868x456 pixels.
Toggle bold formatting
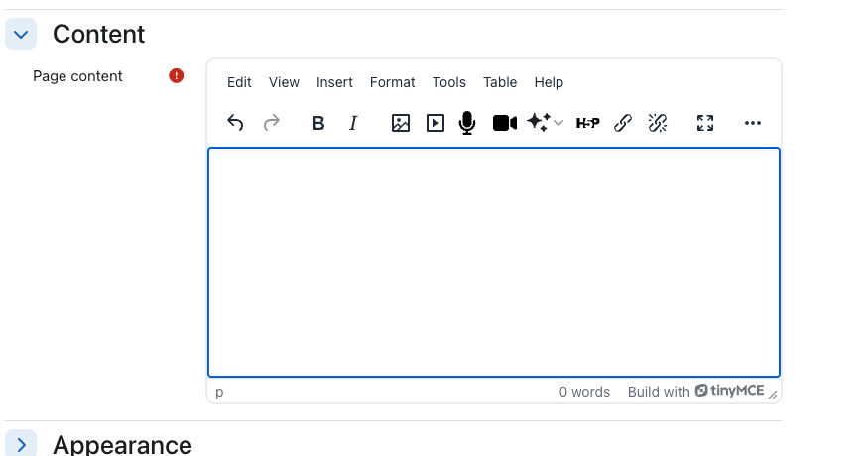point(318,122)
